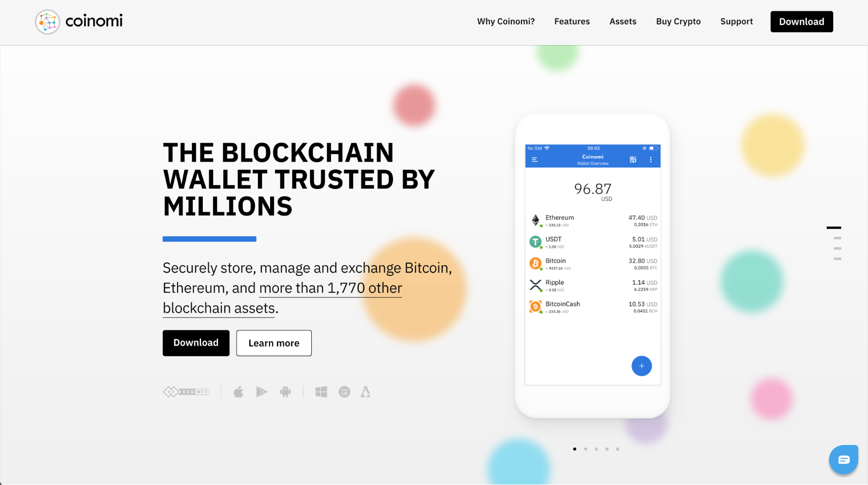This screenshot has height=485, width=868.
Task: Click the Android APK download icon
Action: click(x=285, y=392)
